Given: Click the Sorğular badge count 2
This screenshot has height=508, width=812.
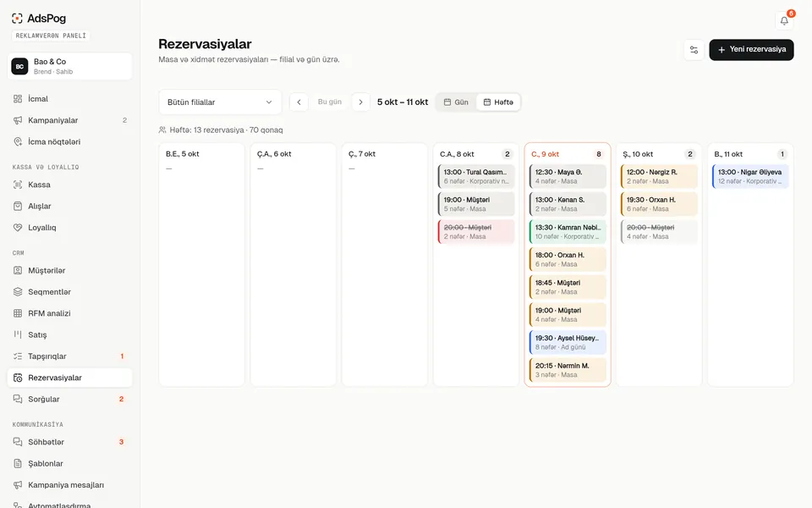Looking at the screenshot, I should click(x=121, y=399).
